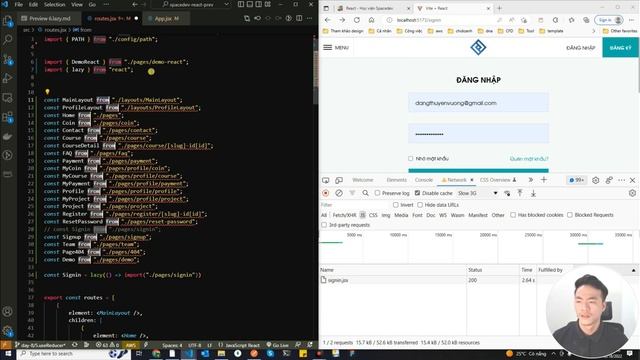Open the Extensions view in VS Code

(8, 117)
